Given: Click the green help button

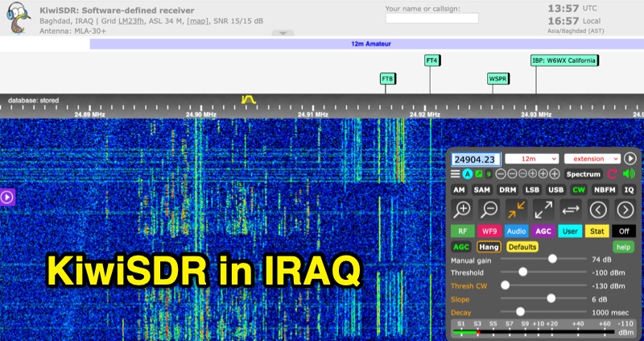Looking at the screenshot, I should pos(623,247).
